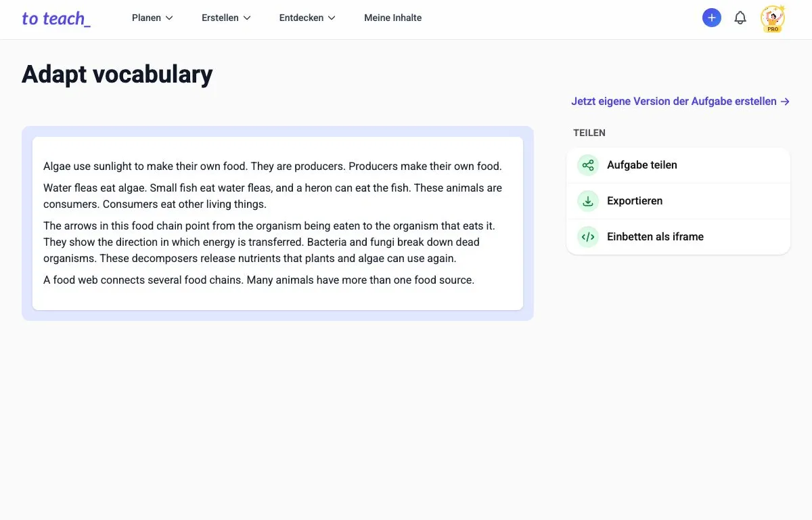Expand the Entdecken menu
The height and width of the screenshot is (520, 812).
tap(307, 18)
